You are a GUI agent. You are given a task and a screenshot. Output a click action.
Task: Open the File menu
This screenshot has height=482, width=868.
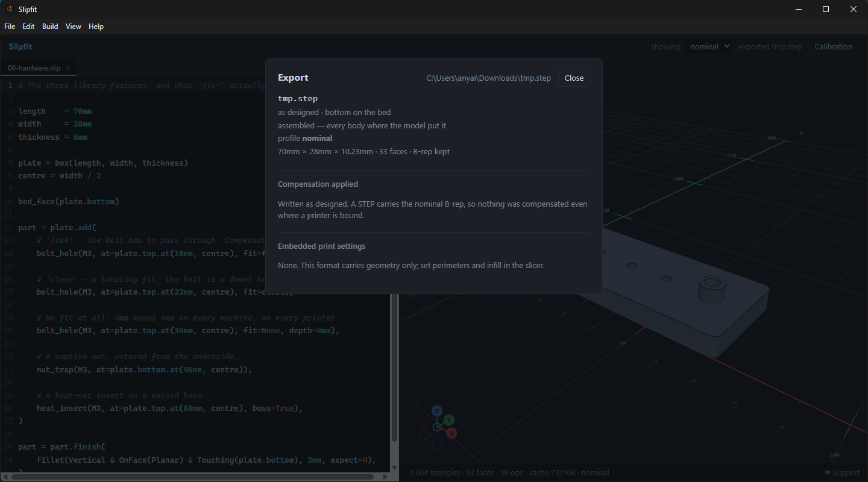pyautogui.click(x=10, y=27)
